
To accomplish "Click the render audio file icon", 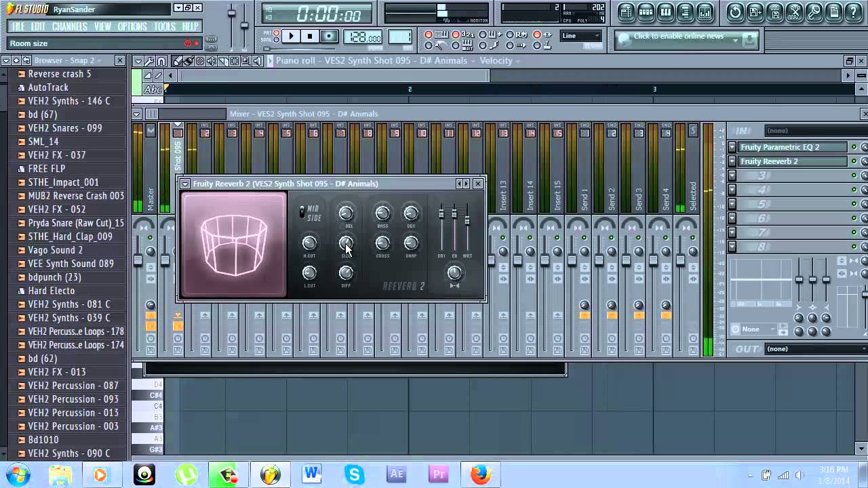I will coord(774,12).
